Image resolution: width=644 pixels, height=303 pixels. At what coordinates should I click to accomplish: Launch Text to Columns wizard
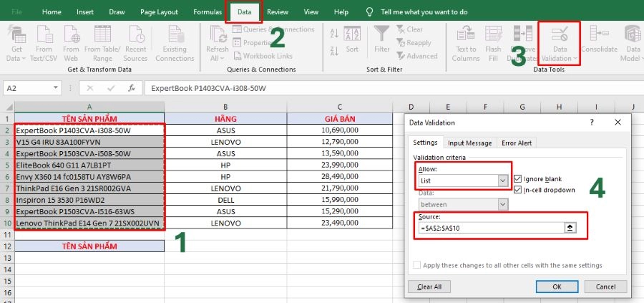466,44
